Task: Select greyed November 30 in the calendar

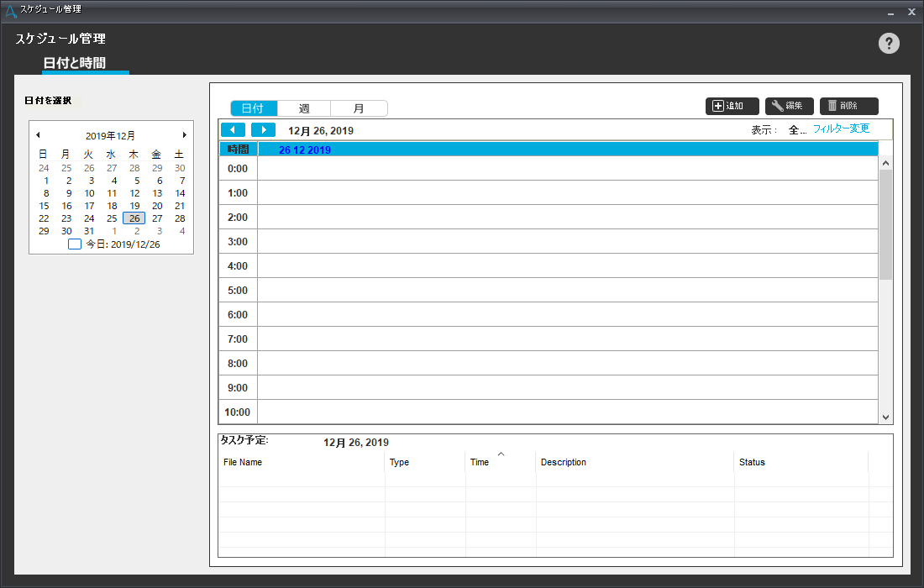Action: (180, 168)
